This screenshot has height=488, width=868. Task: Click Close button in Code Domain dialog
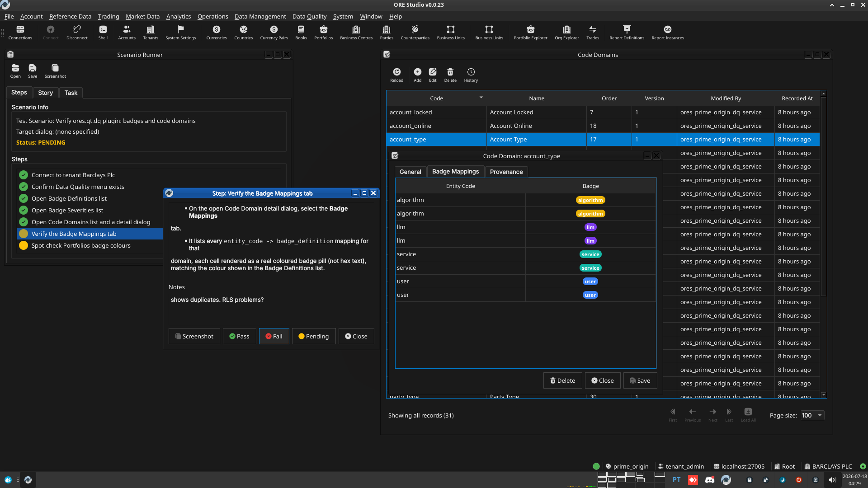(603, 380)
